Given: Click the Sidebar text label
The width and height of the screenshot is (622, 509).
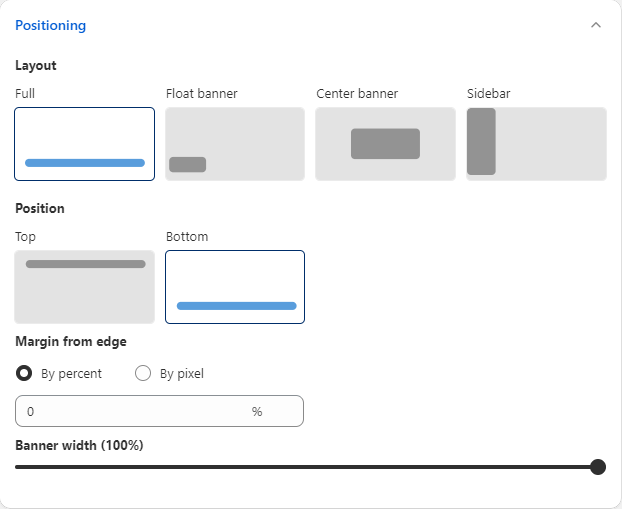Looking at the screenshot, I should click(x=488, y=94).
